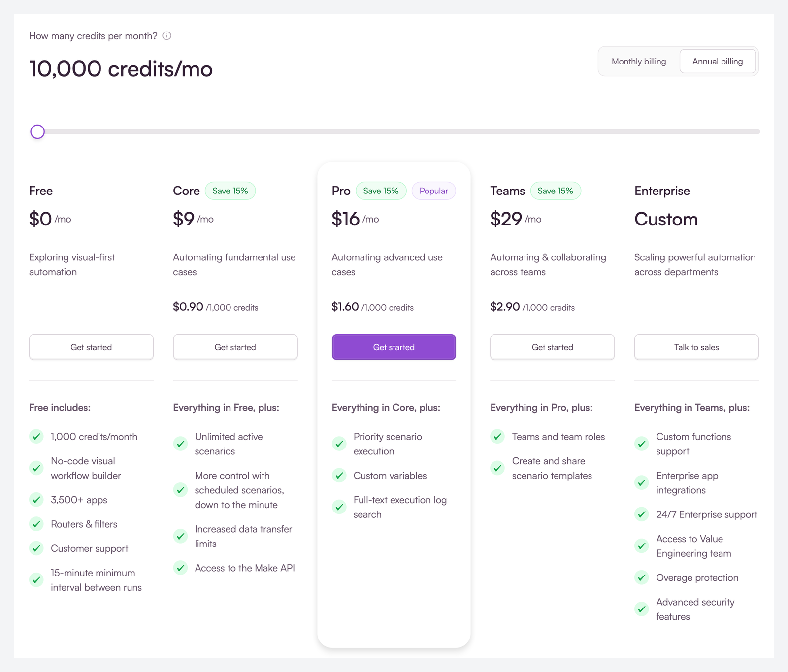The image size is (788, 672).
Task: Click checkmark beside 1,000 credits/month
Action: click(36, 437)
